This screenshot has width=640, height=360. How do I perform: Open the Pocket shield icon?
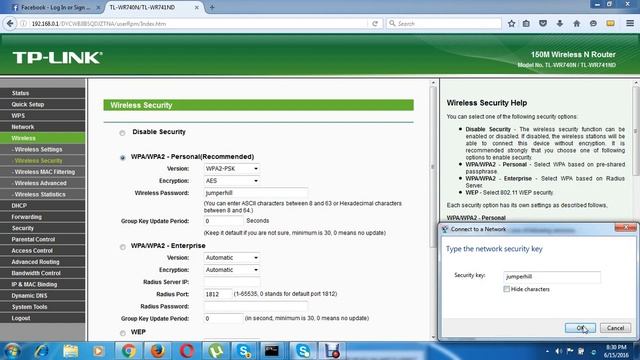[543, 24]
